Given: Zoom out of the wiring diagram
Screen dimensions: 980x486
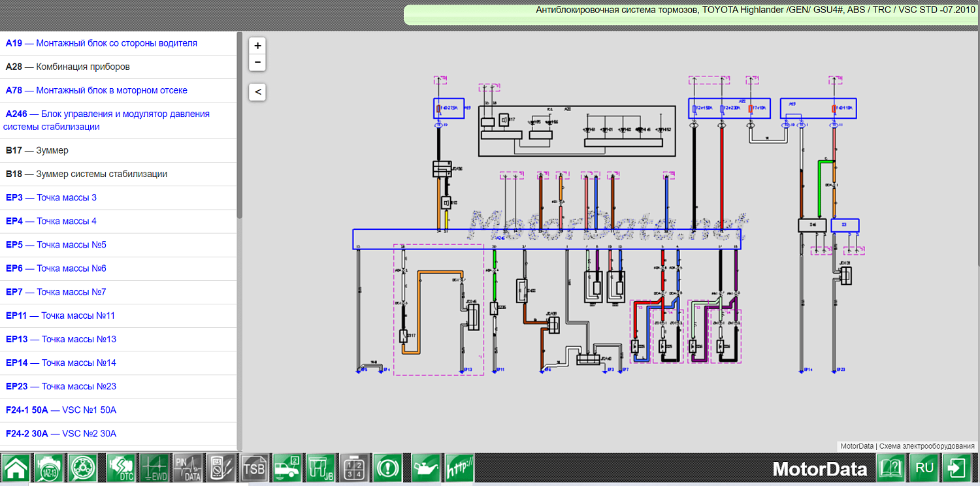Looking at the screenshot, I should pyautogui.click(x=257, y=62).
